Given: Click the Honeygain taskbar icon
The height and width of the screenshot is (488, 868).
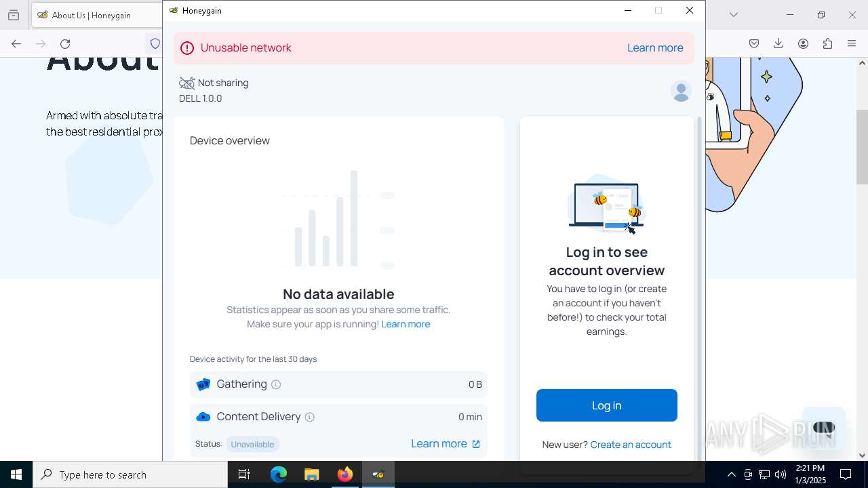Looking at the screenshot, I should point(378,474).
